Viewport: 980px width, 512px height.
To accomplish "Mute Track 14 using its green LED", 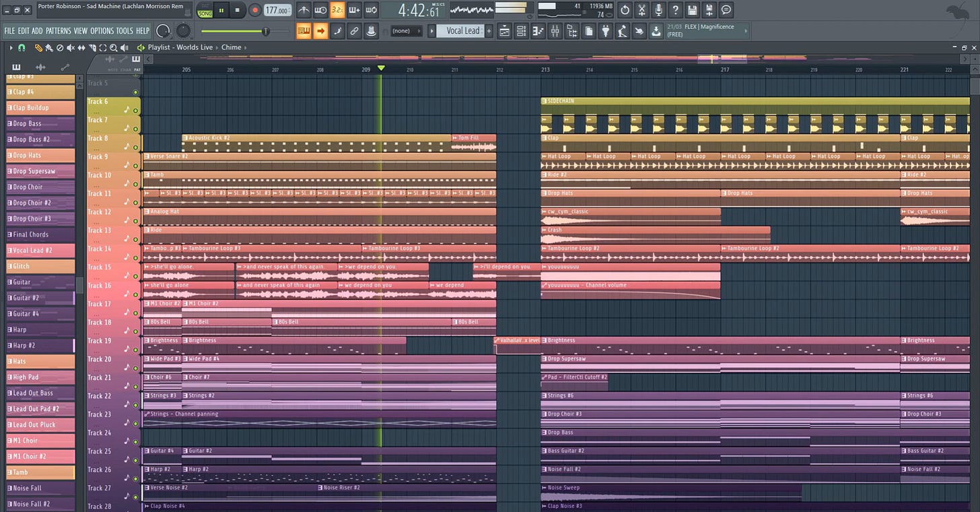I will (x=135, y=257).
